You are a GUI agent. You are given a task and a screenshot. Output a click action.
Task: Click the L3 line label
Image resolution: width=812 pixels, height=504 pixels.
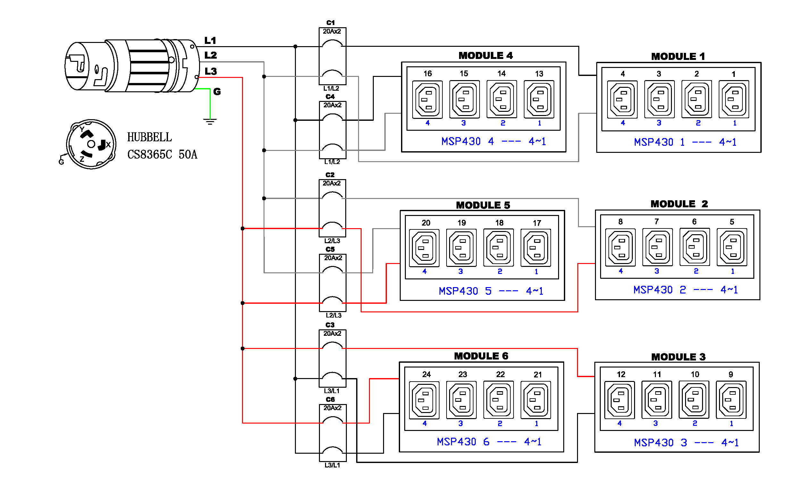(x=210, y=71)
